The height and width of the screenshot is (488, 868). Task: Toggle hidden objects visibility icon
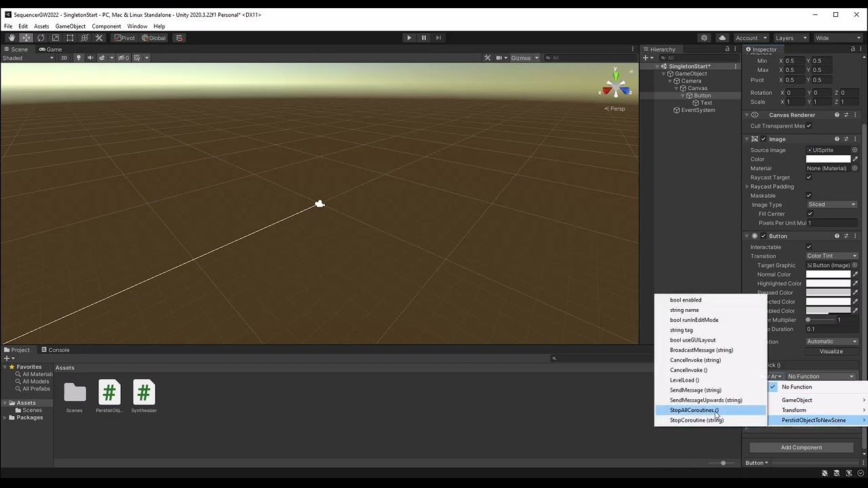pos(123,58)
